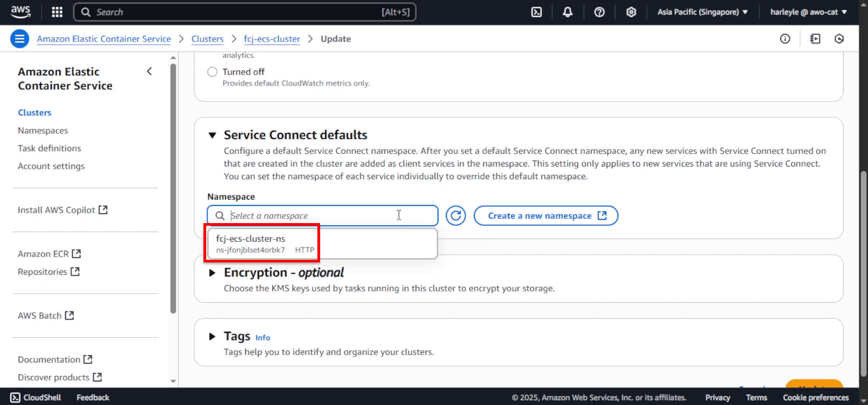This screenshot has width=868, height=405.
Task: Click the magnifier icon in the top search
Action: (86, 12)
